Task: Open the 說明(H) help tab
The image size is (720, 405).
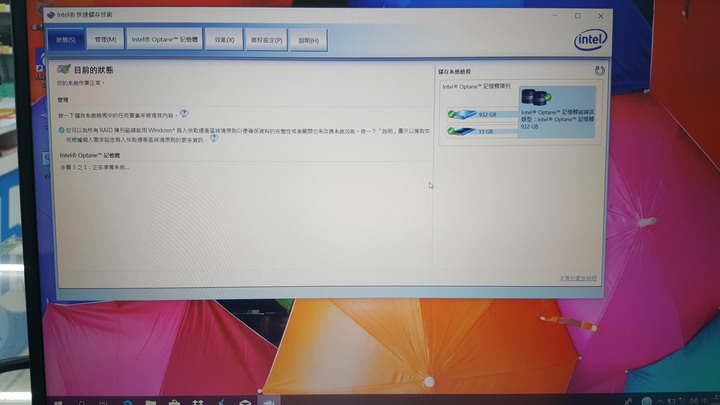Action: coord(309,40)
